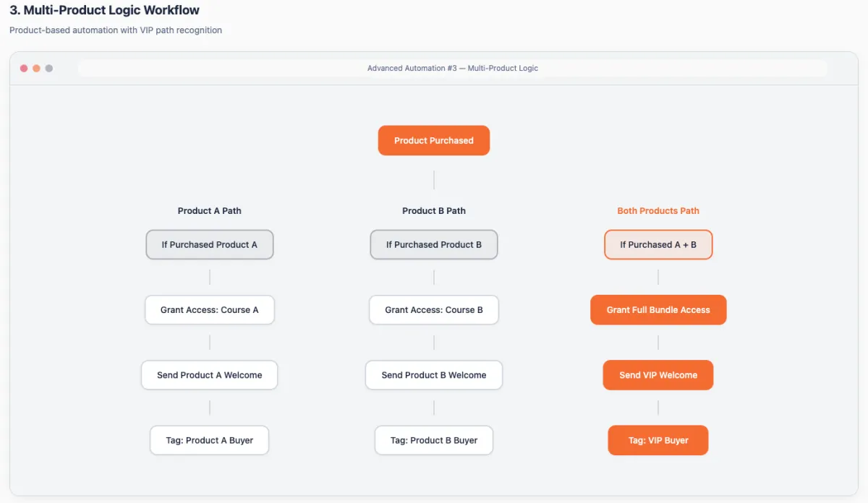Click the Product B Path column label
The width and height of the screenshot is (868, 503).
(434, 211)
